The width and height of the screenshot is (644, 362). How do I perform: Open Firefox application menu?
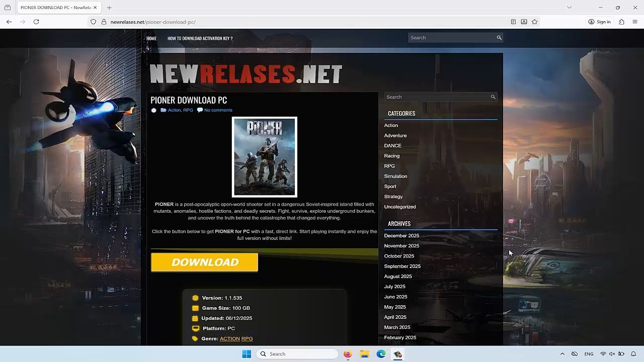pyautogui.click(x=634, y=22)
